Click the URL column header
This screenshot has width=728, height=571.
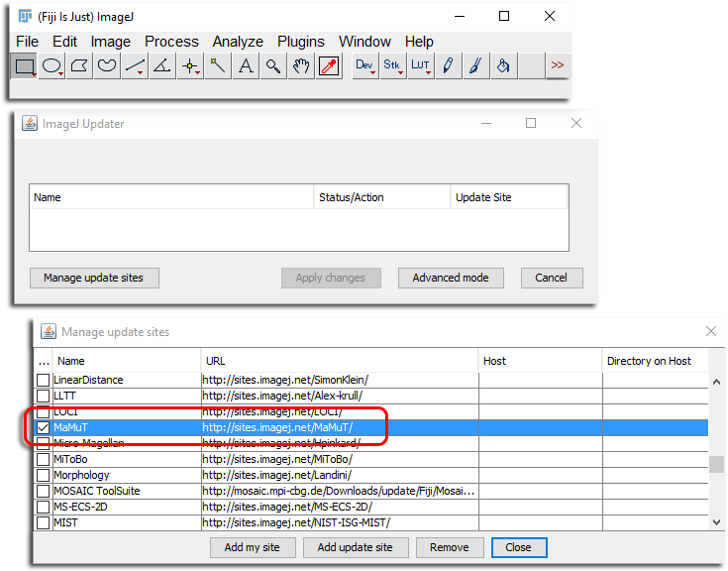340,361
